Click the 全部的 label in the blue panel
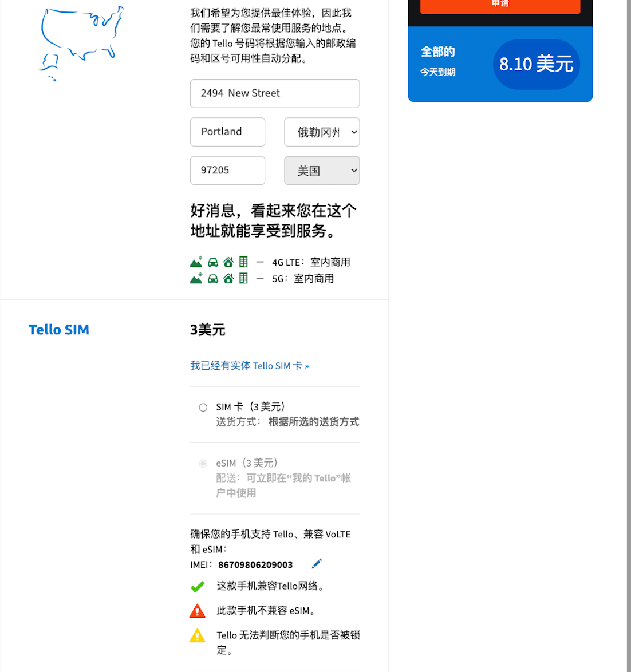The width and height of the screenshot is (631, 672). tap(437, 52)
